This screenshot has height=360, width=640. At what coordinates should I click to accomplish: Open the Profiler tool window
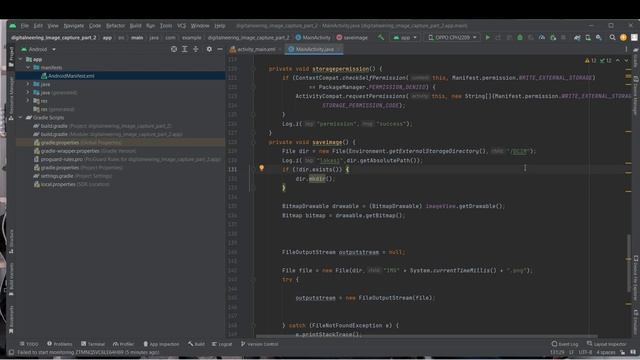(123, 344)
